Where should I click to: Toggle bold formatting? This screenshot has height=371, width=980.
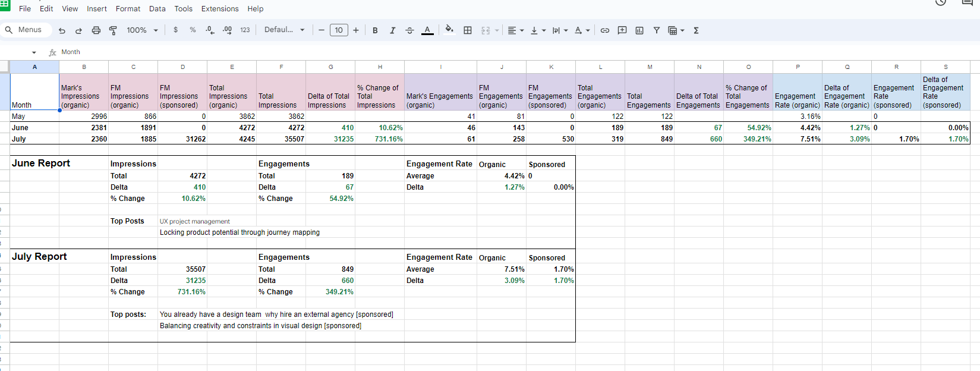click(375, 30)
